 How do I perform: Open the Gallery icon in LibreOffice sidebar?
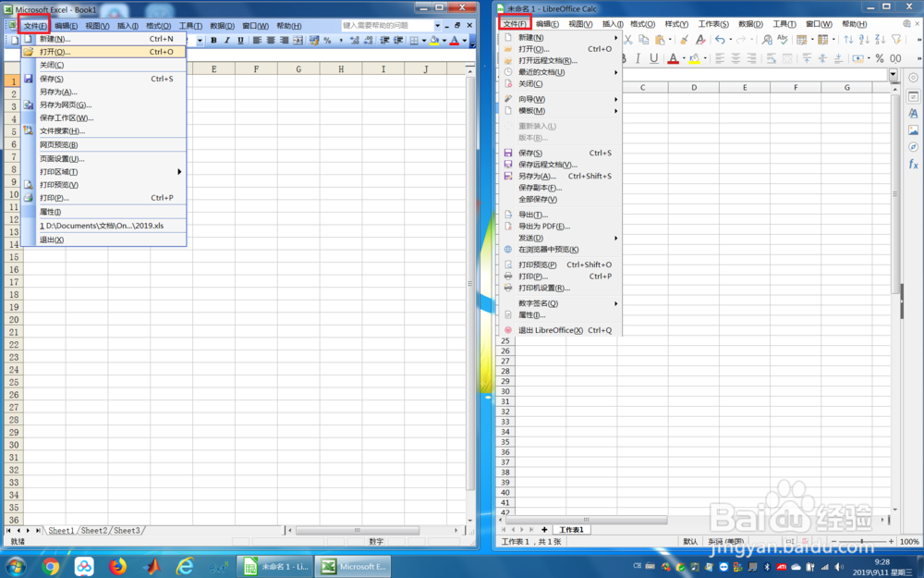(913, 129)
